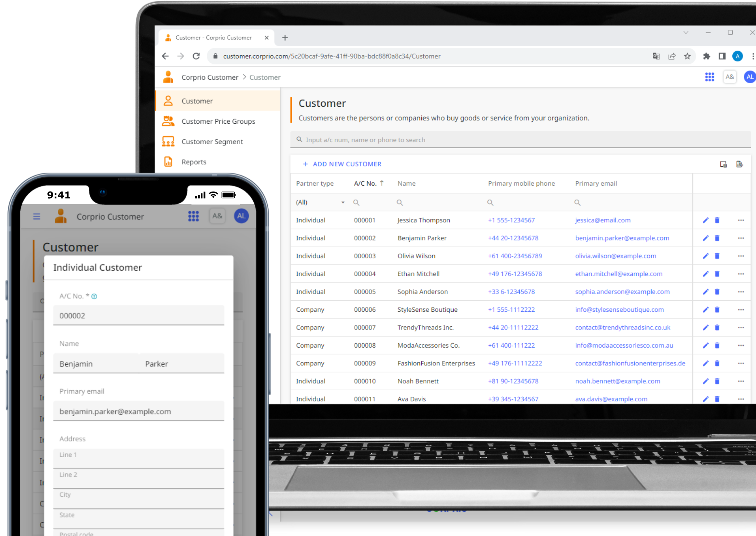756x536 pixels.
Task: Click the translate page icon in address bar
Action: pos(656,56)
